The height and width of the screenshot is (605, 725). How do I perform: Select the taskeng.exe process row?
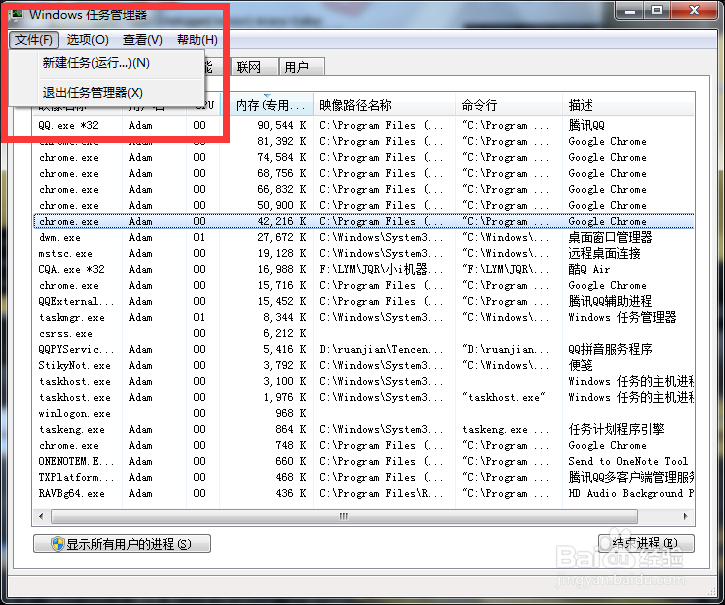[363, 430]
